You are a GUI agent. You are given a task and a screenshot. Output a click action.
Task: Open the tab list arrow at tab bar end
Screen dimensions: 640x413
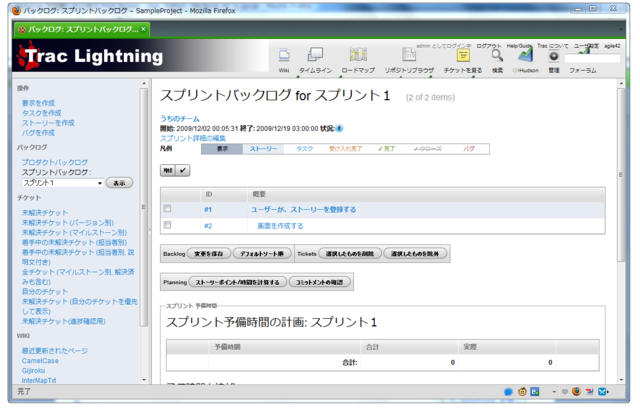[621, 29]
